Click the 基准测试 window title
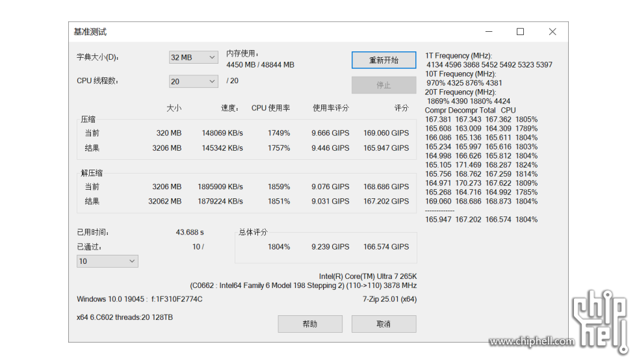637x364 pixels. pyautogui.click(x=90, y=32)
